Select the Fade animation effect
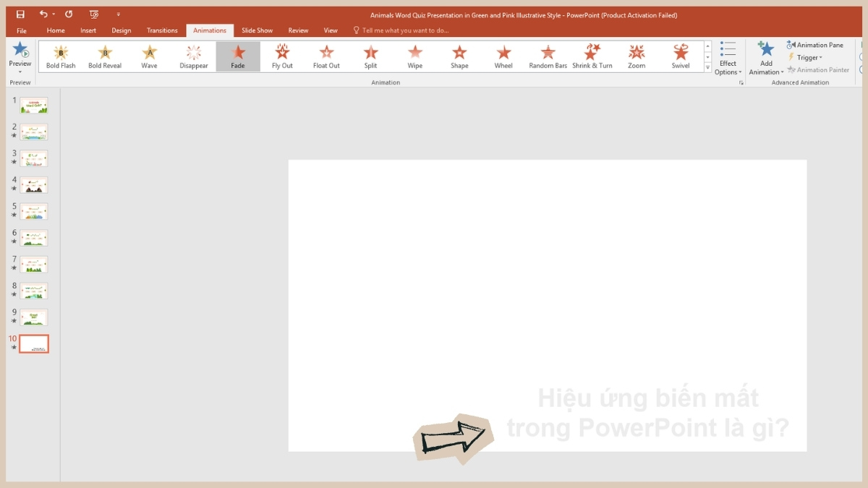The image size is (868, 488). coord(238,55)
